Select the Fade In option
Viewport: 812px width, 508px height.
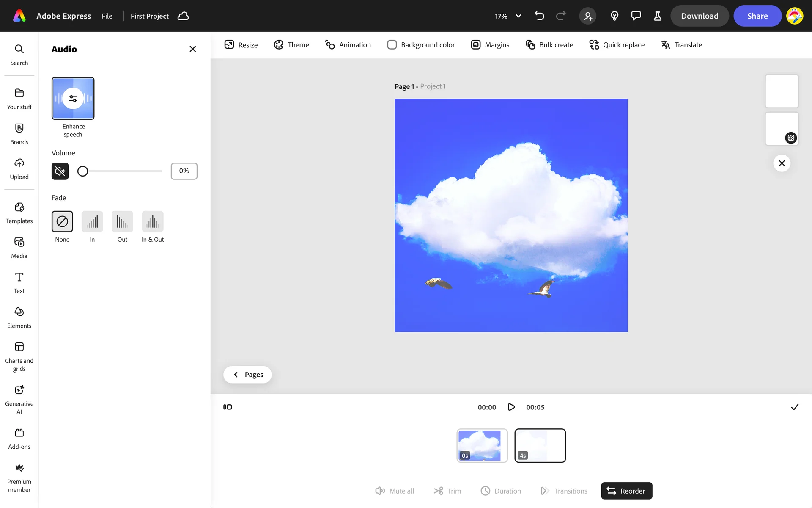(92, 221)
